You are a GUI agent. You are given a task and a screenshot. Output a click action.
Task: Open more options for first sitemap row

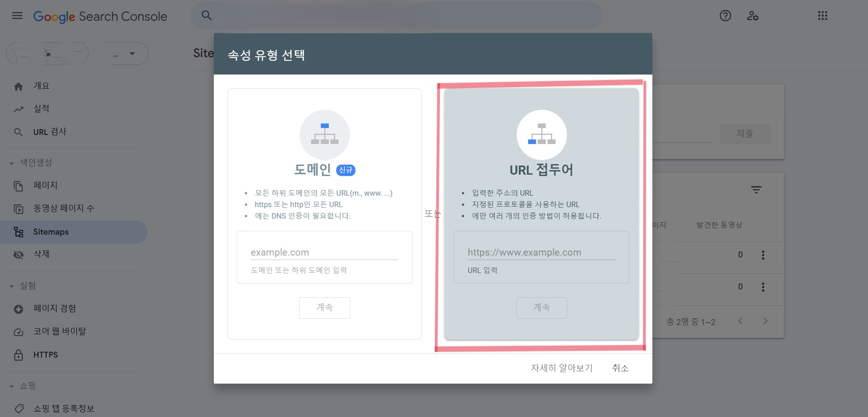[763, 255]
